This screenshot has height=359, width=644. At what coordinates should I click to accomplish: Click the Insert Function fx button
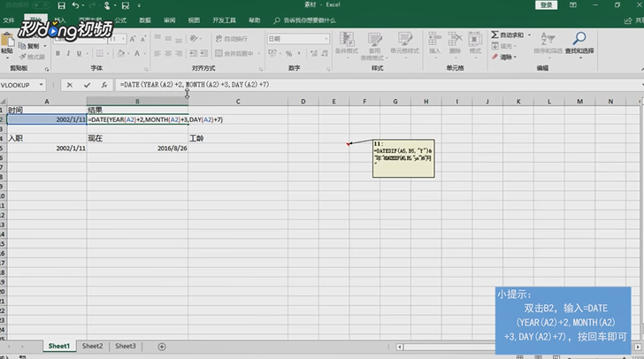(x=103, y=85)
